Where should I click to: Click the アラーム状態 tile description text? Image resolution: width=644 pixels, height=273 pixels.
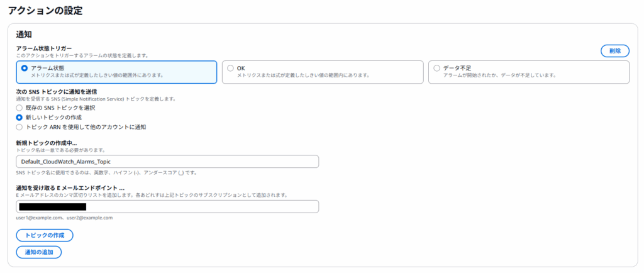tap(97, 75)
